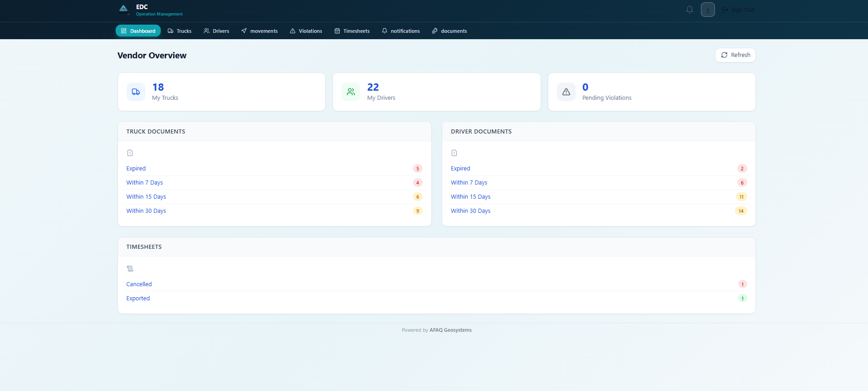Click the 4 badge in Truck Documents
Image resolution: width=868 pixels, height=391 pixels.
[x=418, y=183]
